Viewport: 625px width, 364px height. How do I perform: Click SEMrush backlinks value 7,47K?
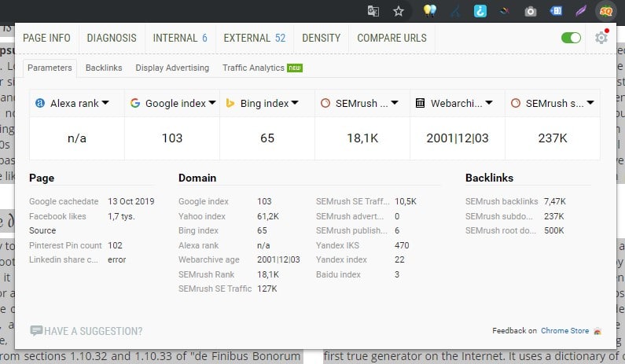click(555, 201)
